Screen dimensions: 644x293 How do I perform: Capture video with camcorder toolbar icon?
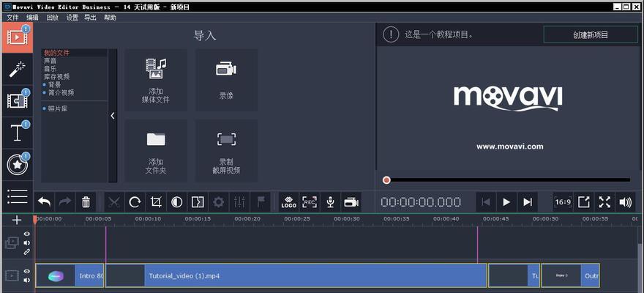click(x=351, y=201)
